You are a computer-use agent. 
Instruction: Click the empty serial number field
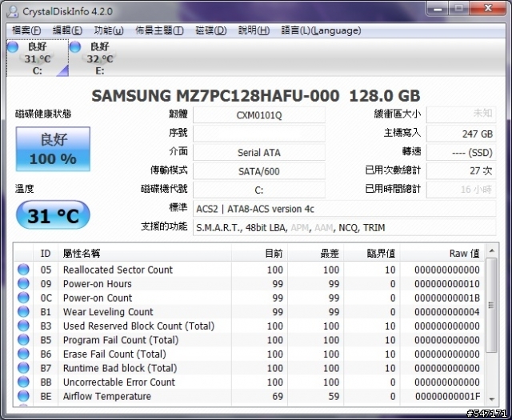[x=259, y=134]
